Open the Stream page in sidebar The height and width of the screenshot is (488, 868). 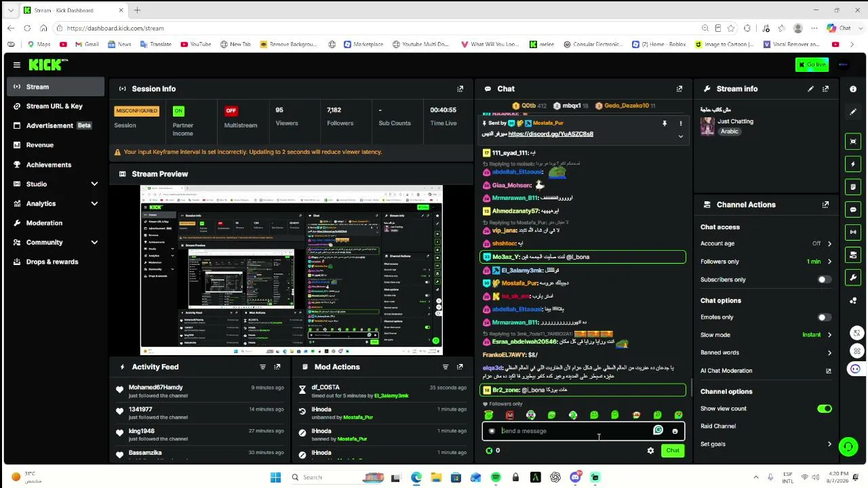[x=56, y=87]
